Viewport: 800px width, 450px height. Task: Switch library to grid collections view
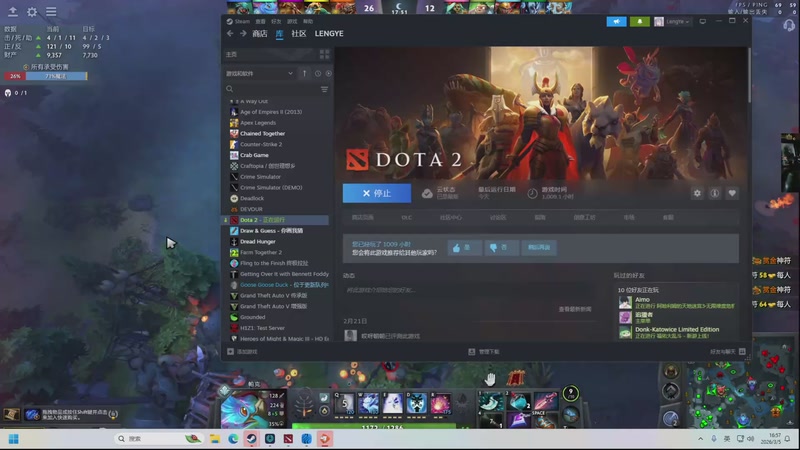click(x=324, y=54)
